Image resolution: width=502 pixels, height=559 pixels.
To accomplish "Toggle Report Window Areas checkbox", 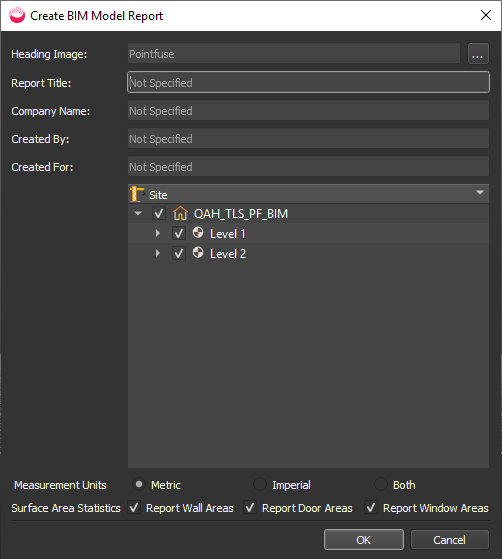I will click(371, 508).
